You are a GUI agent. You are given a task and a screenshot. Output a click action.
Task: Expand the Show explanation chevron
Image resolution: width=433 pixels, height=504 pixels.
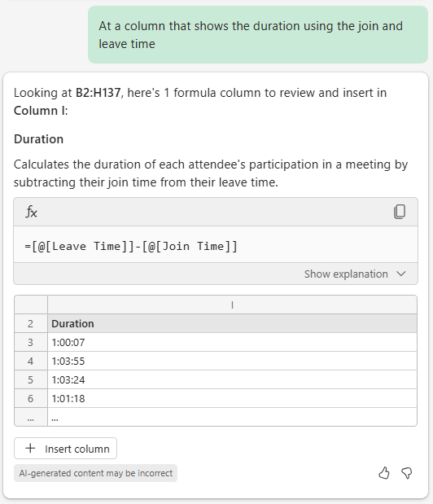401,274
